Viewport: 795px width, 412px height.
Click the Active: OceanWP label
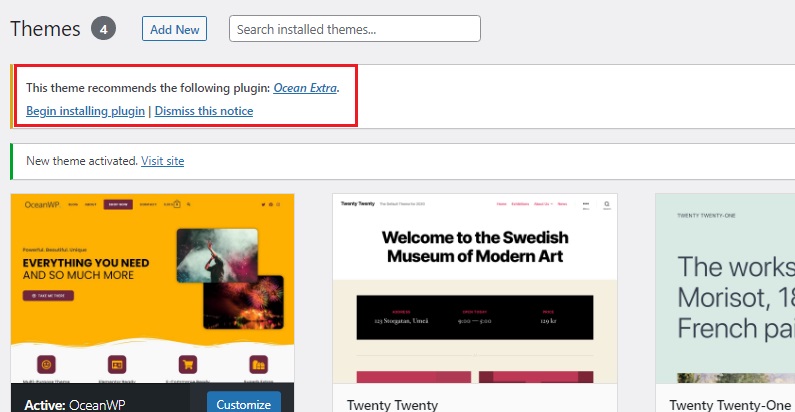(75, 404)
